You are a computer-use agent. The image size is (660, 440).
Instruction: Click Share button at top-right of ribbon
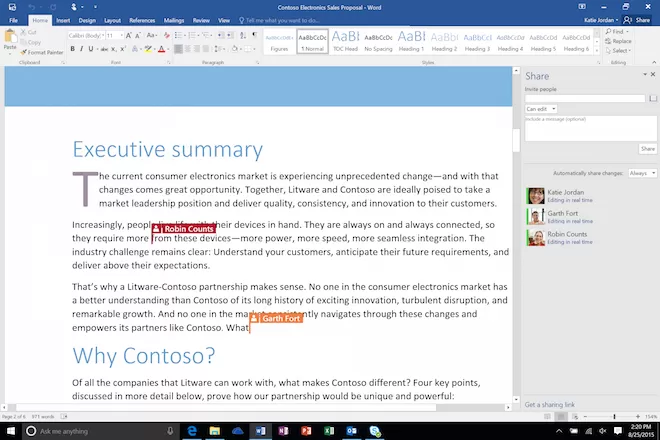637,20
